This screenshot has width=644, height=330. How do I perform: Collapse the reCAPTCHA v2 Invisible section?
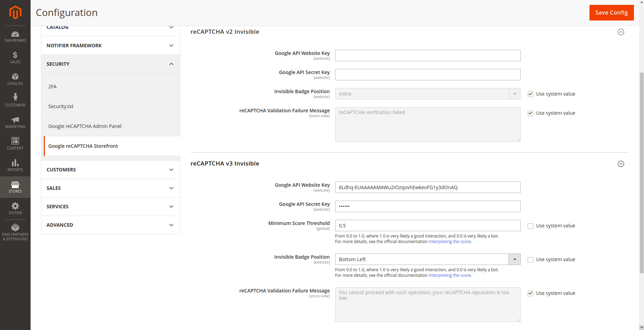[x=621, y=32]
